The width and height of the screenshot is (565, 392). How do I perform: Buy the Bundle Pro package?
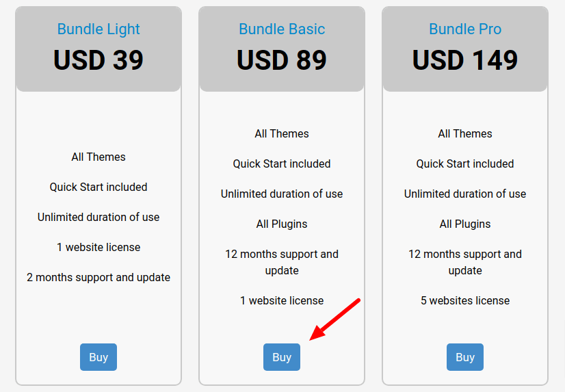click(x=465, y=357)
